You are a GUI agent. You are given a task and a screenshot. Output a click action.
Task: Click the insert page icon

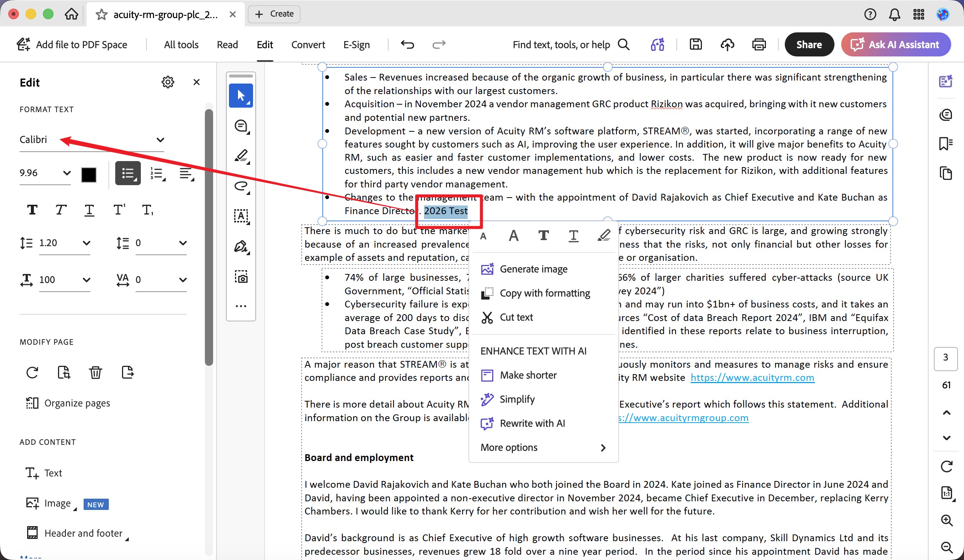pos(64,372)
